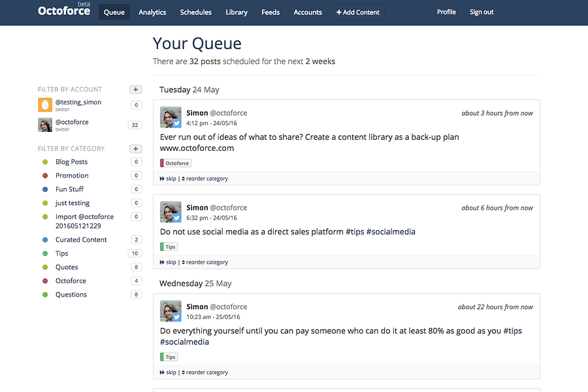Click the Blog Posts color dot
Screen dimensions: 588x392
[45, 162]
